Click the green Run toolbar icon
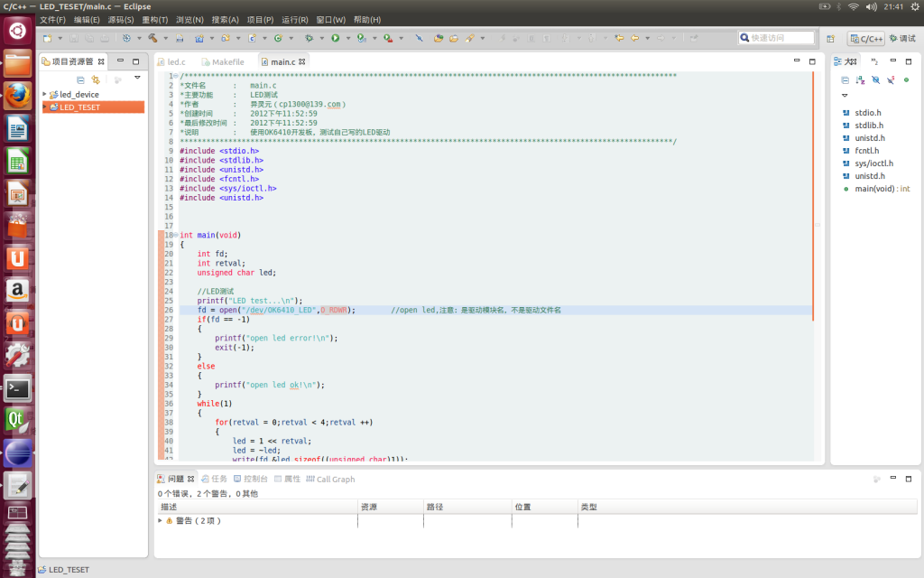The height and width of the screenshot is (578, 924). [336, 39]
